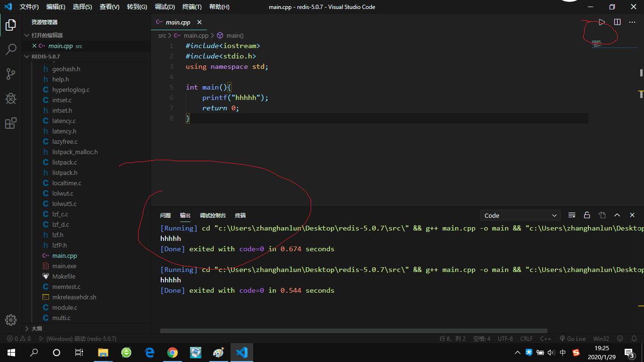
Task: Open the output channel dropdown showing Code
Action: [520, 215]
